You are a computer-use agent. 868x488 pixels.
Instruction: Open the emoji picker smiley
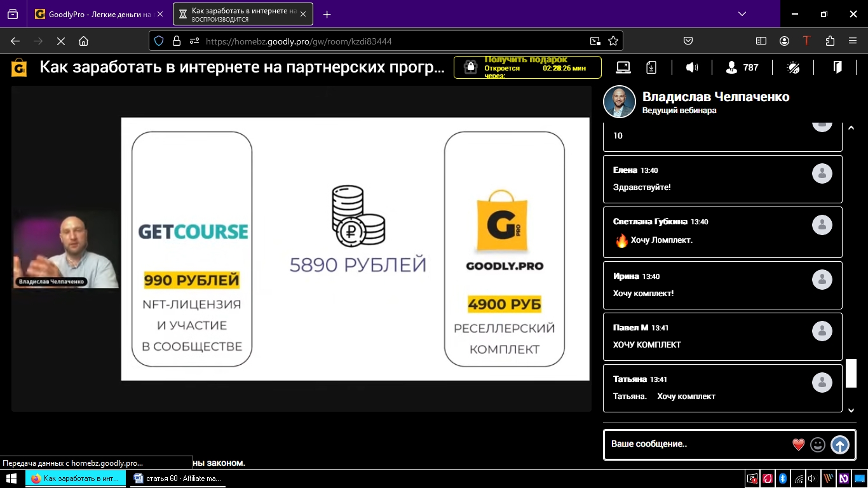[x=818, y=445]
